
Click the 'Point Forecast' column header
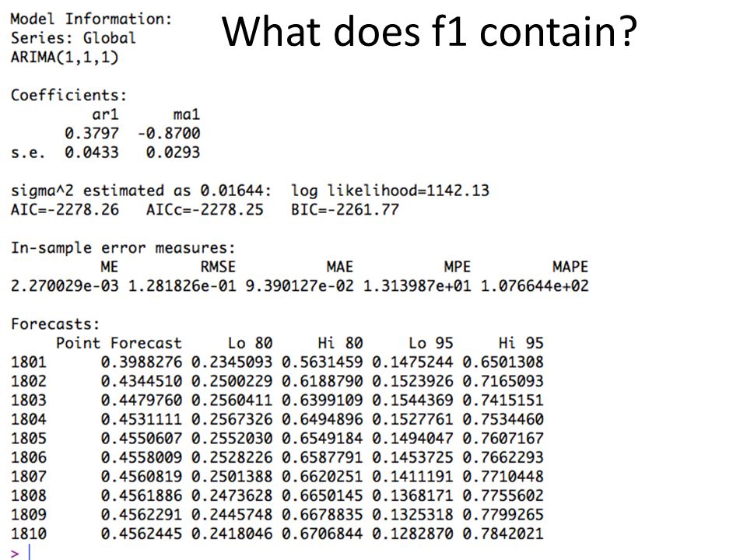pos(118,343)
